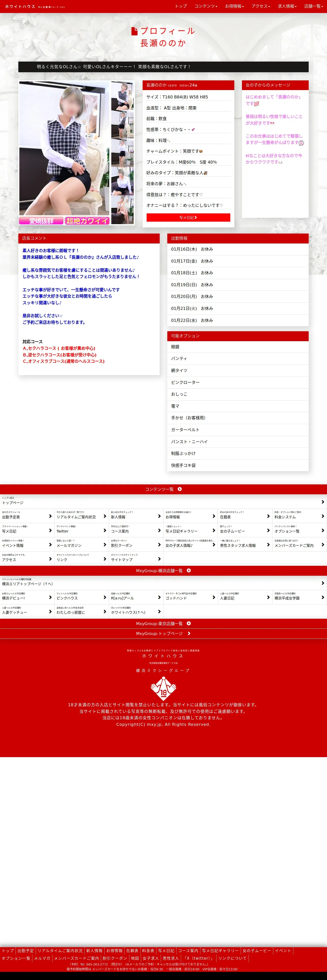
Task: Click the arrow beside 写メ日記 grid item
Action: [x=50, y=530]
